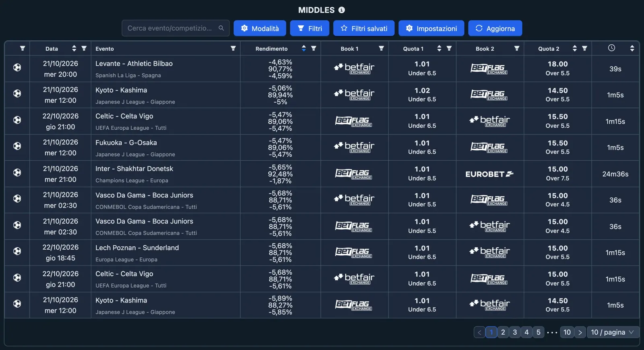Sort by Quota 2 column arrows
644x350 pixels.
[575, 48]
